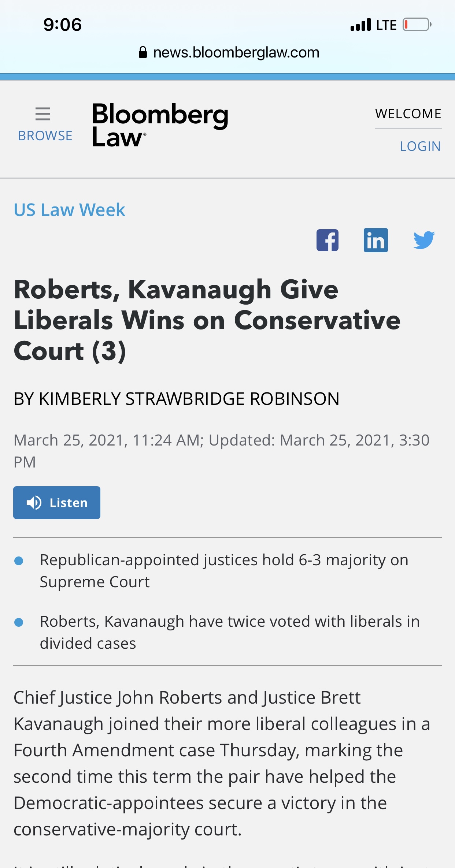Screen dimensions: 455x868
Task: Play the Listen audio button
Action: coord(57,503)
